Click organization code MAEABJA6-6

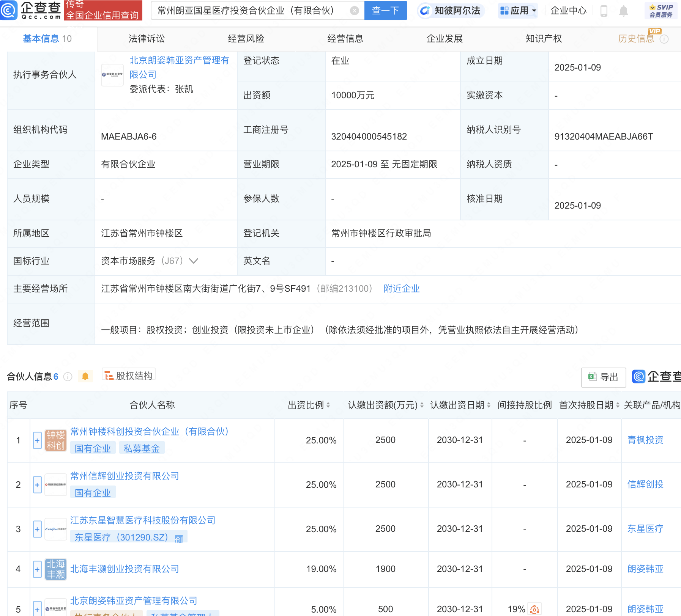(x=129, y=137)
